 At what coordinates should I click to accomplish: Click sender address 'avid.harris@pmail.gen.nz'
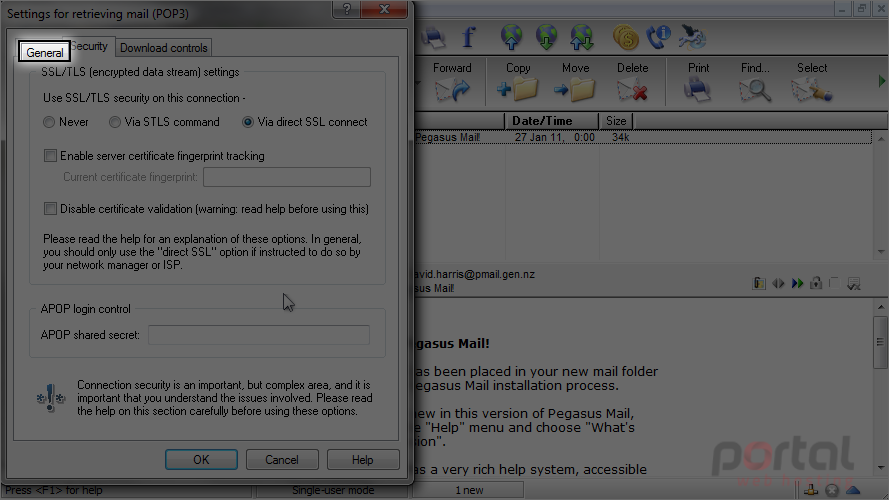pyautogui.click(x=475, y=274)
